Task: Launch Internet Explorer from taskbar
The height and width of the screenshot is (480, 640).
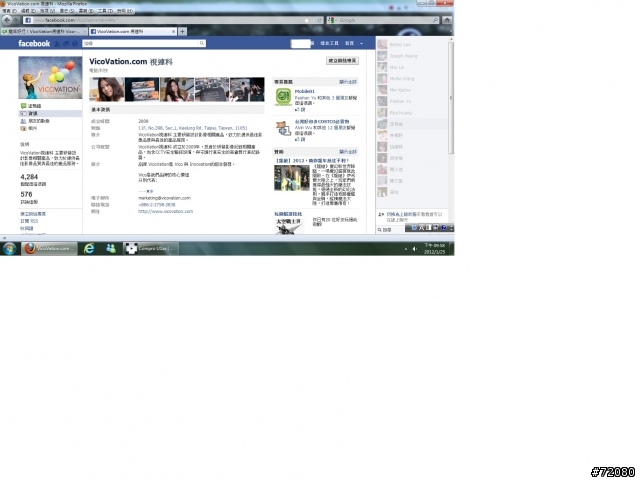Action: point(89,248)
